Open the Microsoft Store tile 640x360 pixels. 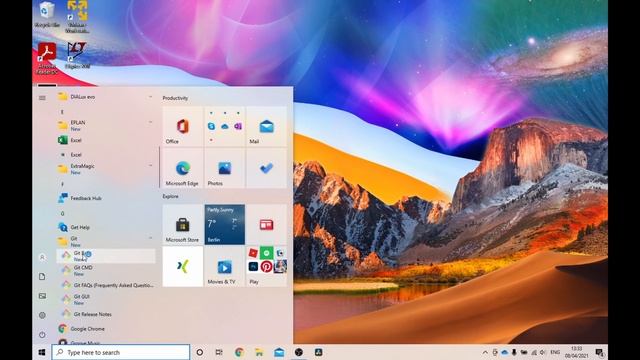(182, 224)
